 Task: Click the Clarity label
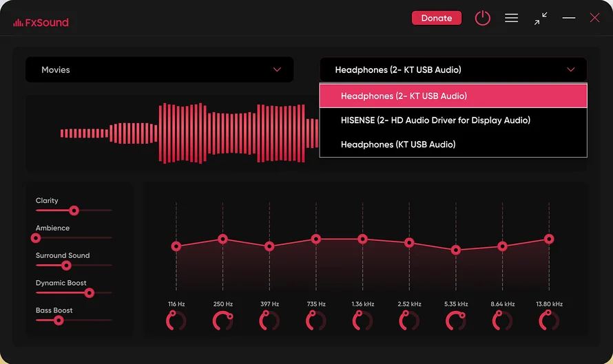[47, 201]
